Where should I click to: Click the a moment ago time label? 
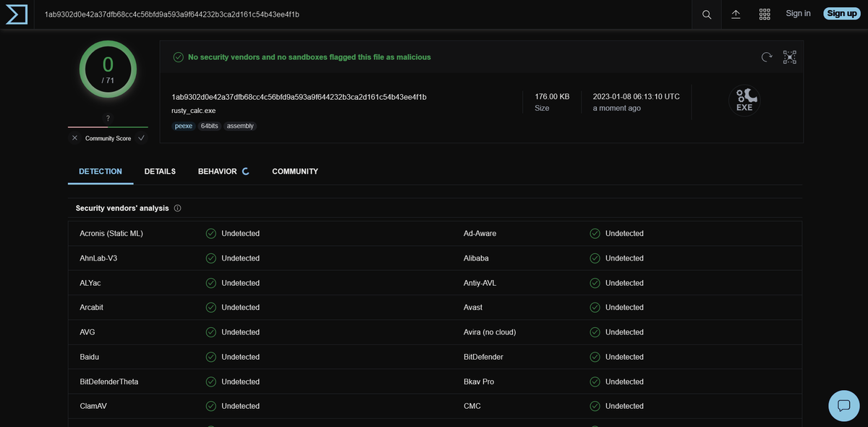[616, 109]
